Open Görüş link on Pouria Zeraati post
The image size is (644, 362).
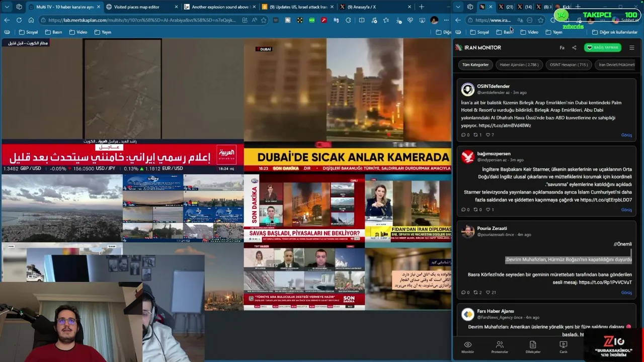[626, 293]
